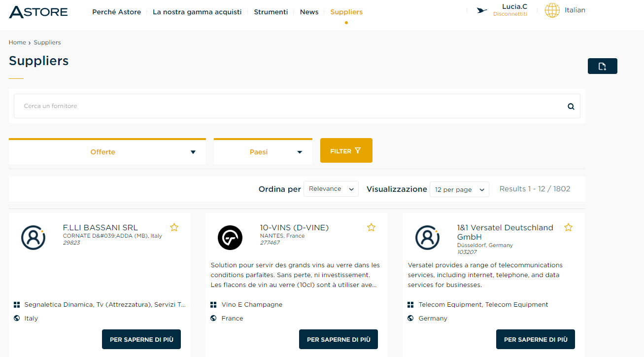
Task: Click the Italian language selector
Action: [575, 10]
